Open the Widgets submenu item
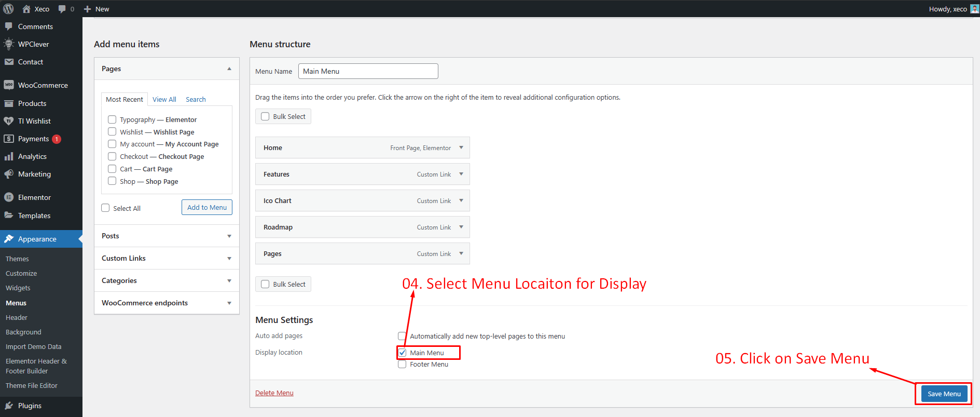This screenshot has width=980, height=417. pyautogui.click(x=18, y=288)
